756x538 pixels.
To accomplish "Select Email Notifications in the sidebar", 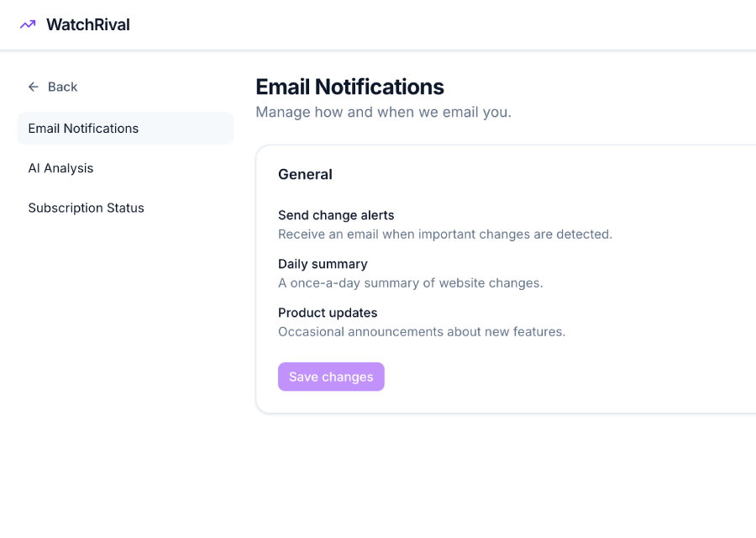I will point(83,129).
